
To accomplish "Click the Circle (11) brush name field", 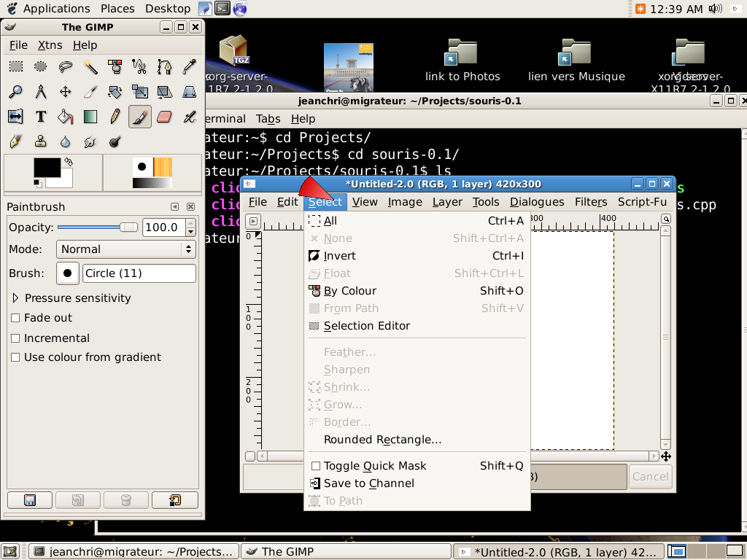I will coord(139,273).
